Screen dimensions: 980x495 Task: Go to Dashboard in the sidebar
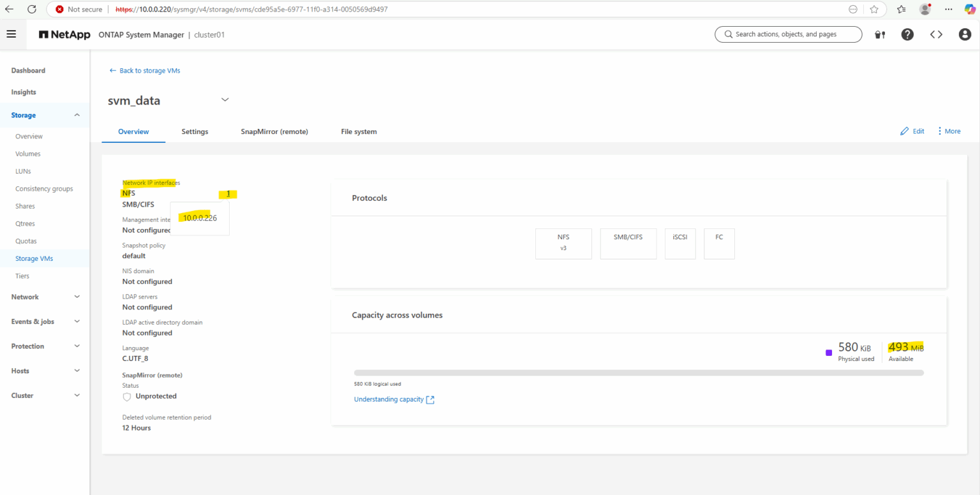[x=28, y=70]
